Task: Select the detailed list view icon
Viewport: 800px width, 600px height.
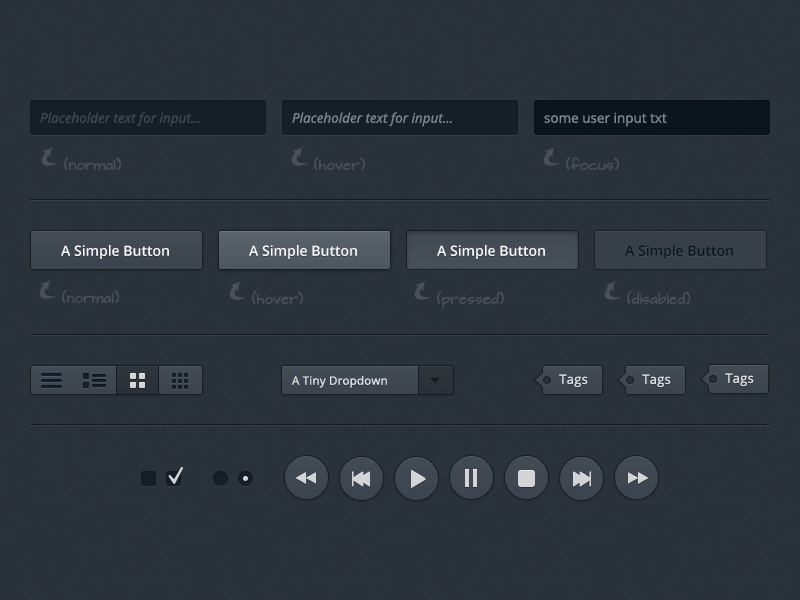Action: pyautogui.click(x=94, y=380)
